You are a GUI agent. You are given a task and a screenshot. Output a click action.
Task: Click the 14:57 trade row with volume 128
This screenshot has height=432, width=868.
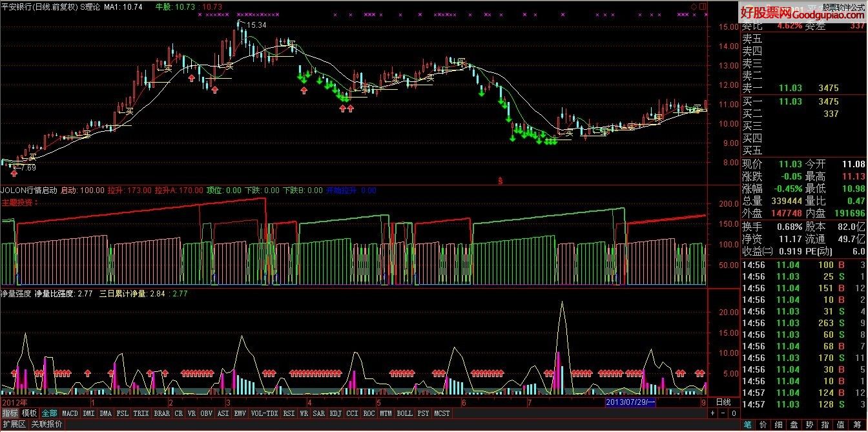click(x=804, y=404)
